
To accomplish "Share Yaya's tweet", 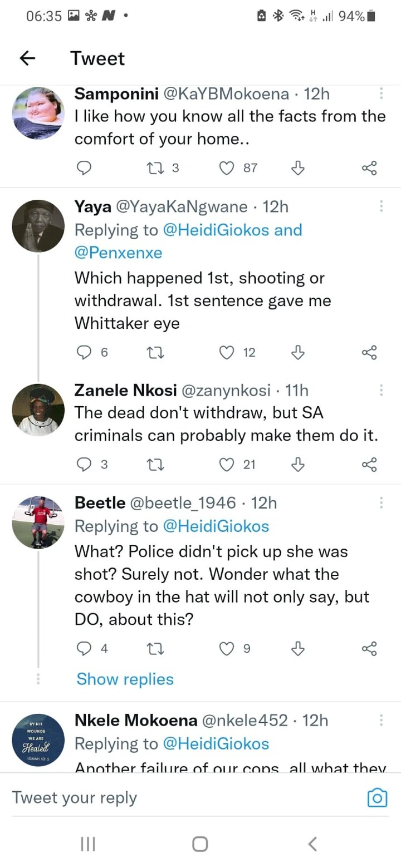I will click(x=369, y=352).
